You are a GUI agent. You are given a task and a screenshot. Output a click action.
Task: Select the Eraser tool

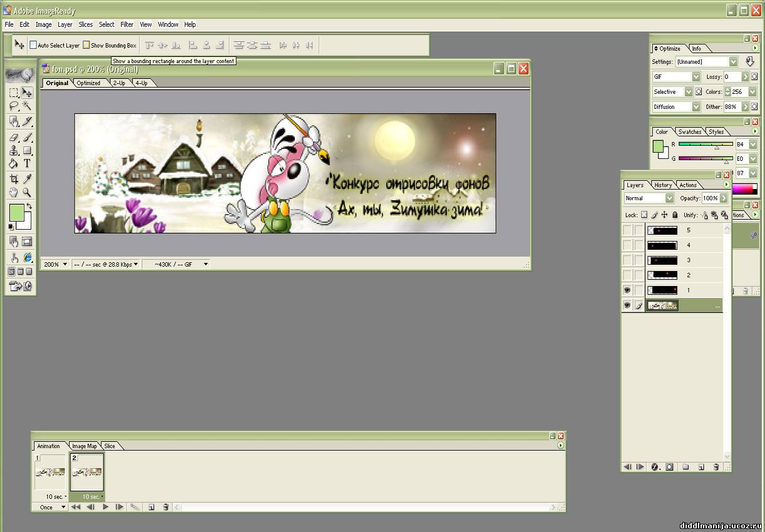coord(14,137)
